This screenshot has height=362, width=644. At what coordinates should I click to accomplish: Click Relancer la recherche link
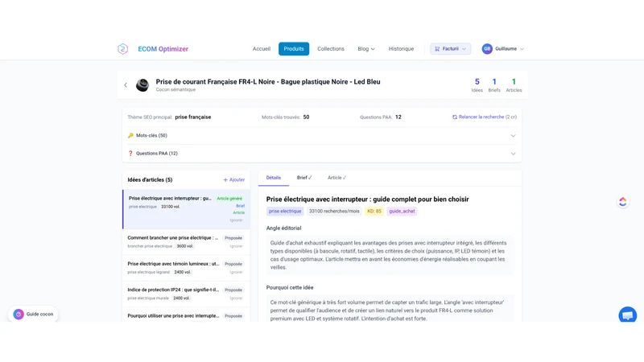pos(481,117)
